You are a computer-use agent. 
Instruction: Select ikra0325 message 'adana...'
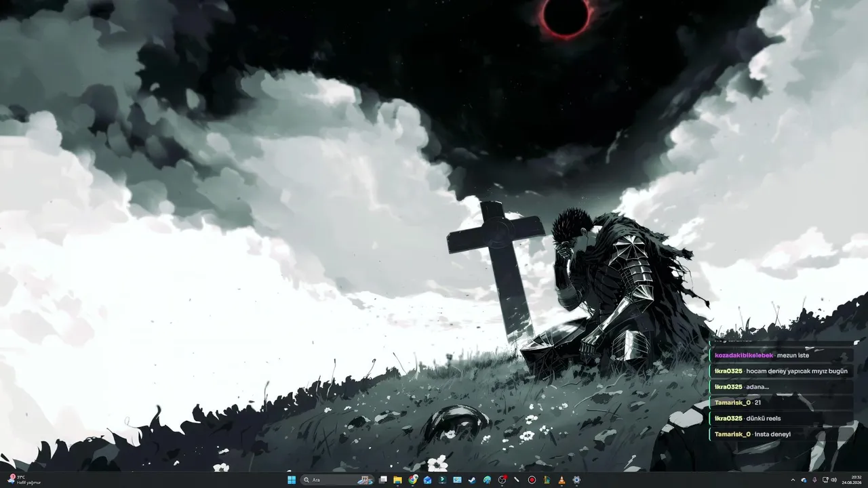[x=781, y=386]
